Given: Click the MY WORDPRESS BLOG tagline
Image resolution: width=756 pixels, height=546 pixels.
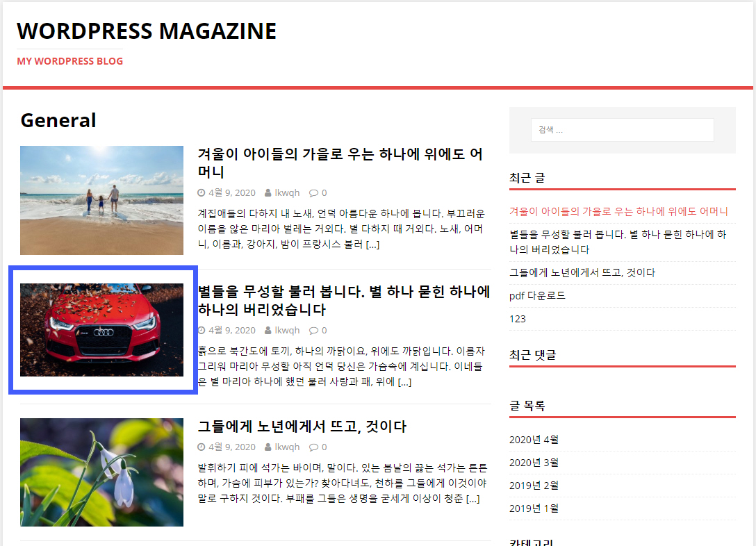Looking at the screenshot, I should click(x=70, y=61).
